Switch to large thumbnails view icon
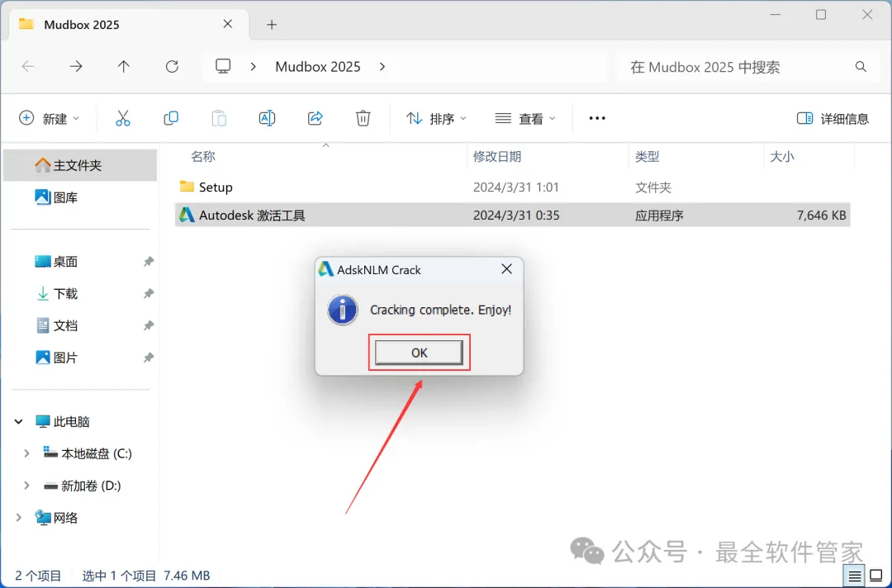The height and width of the screenshot is (588, 892). [876, 576]
